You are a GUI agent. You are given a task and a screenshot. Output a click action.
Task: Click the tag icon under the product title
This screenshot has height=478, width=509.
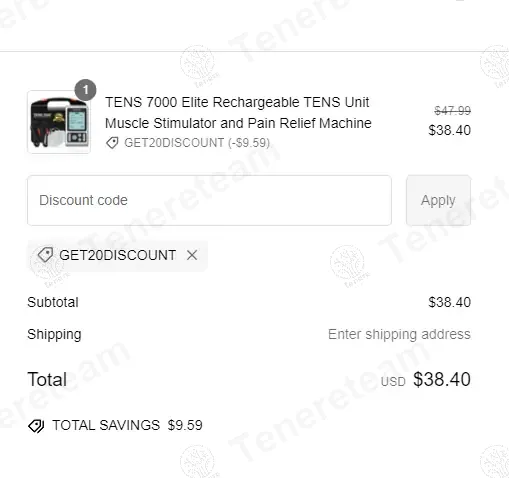[x=112, y=143]
